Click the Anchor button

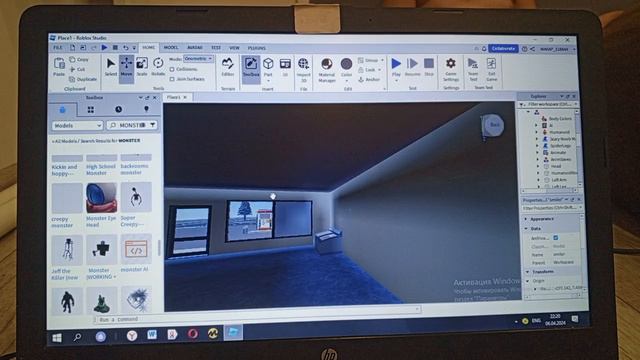[x=369, y=80]
